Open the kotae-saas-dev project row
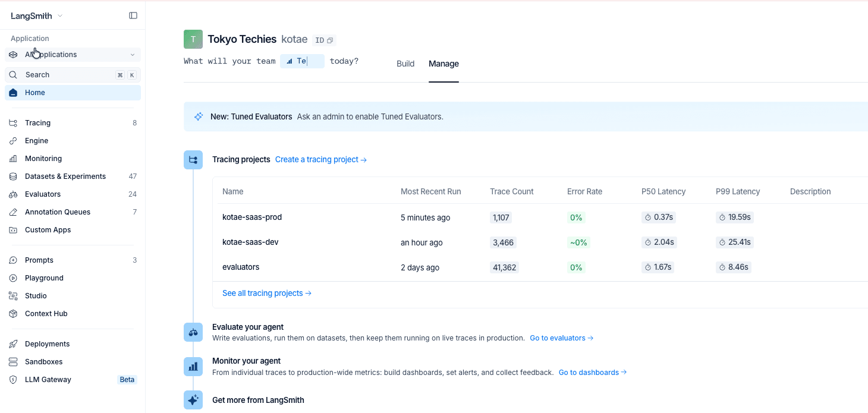 tap(540, 242)
